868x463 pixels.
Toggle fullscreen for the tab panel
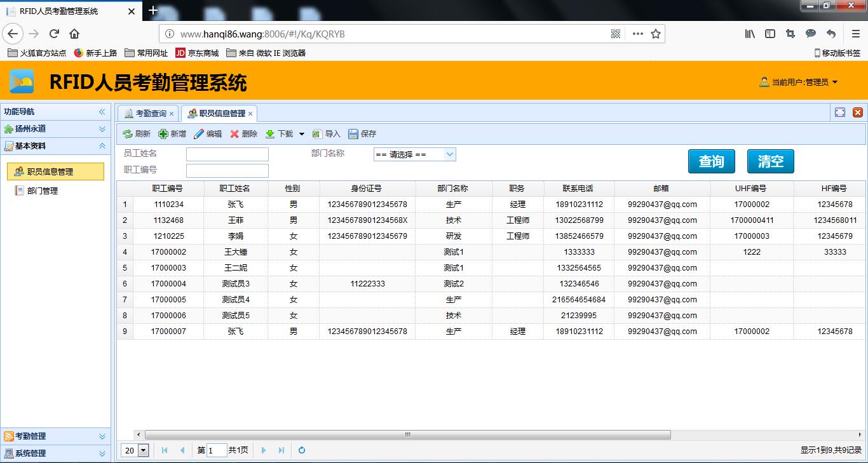click(x=840, y=112)
